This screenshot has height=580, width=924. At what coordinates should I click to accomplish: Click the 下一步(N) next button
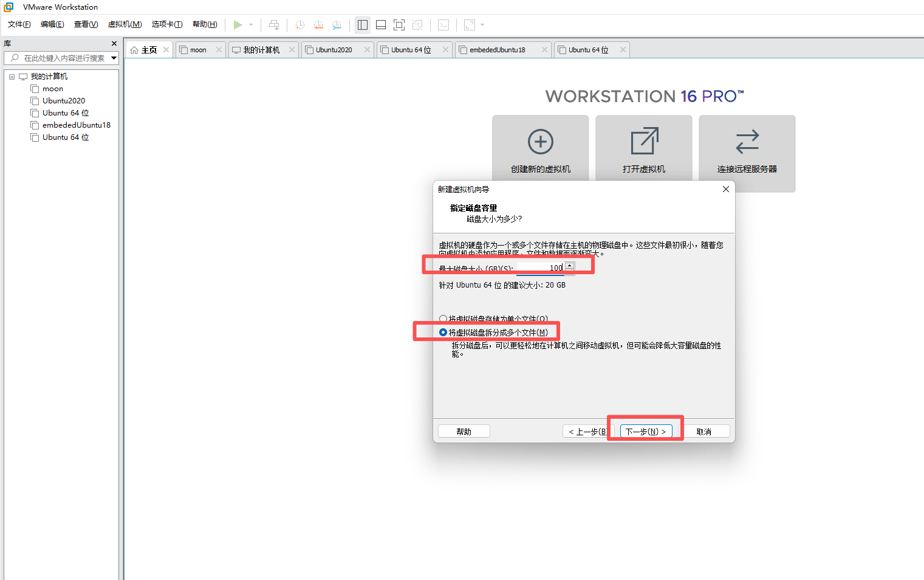646,432
